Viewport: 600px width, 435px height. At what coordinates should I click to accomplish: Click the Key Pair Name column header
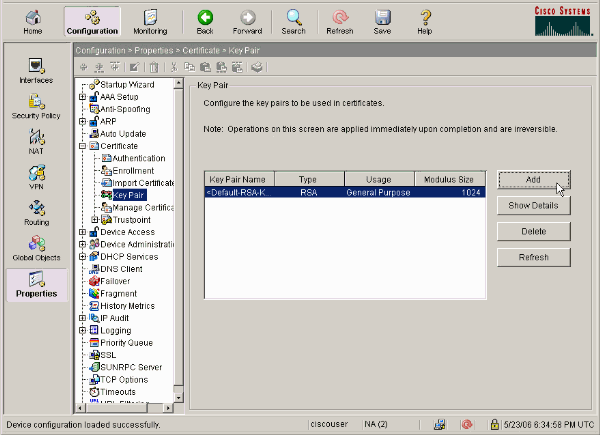(x=239, y=179)
